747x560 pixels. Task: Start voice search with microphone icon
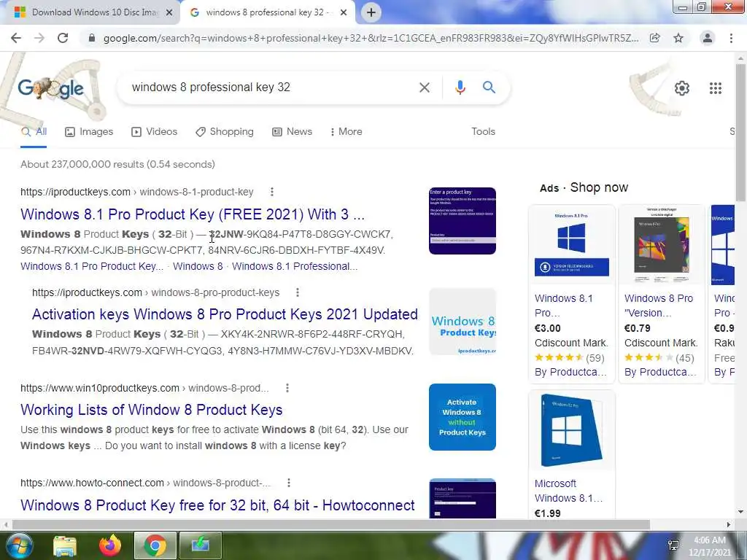[x=460, y=87]
